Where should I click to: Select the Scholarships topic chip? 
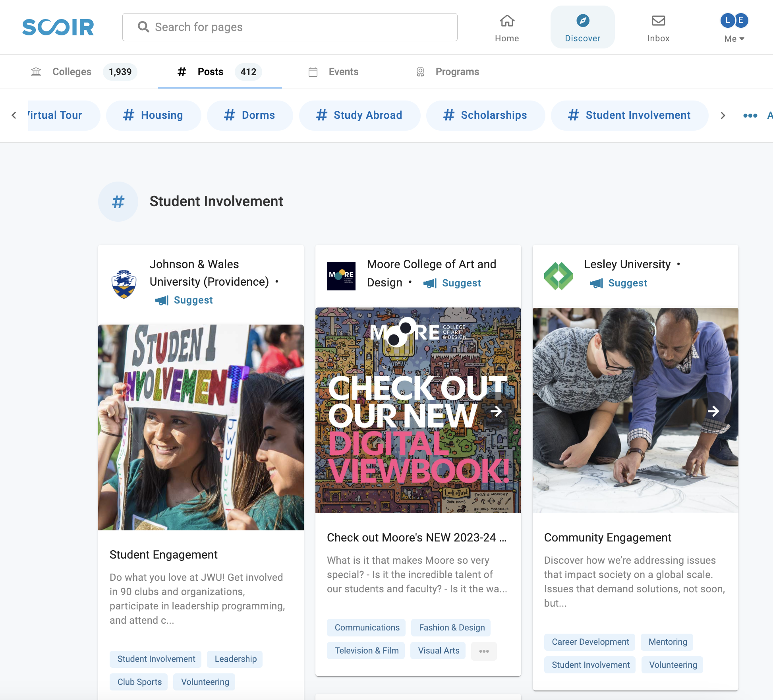pyautogui.click(x=485, y=115)
